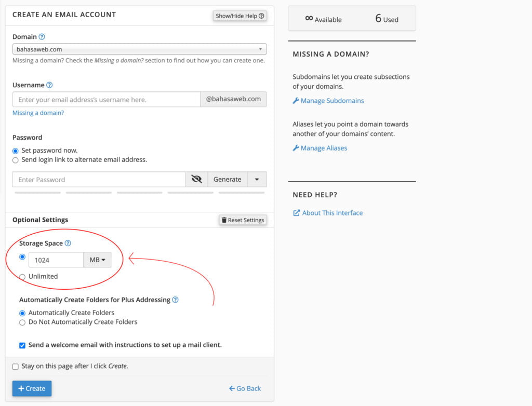This screenshot has width=532, height=406.
Task: Click the '6 Used' counter text
Action: 387,19
